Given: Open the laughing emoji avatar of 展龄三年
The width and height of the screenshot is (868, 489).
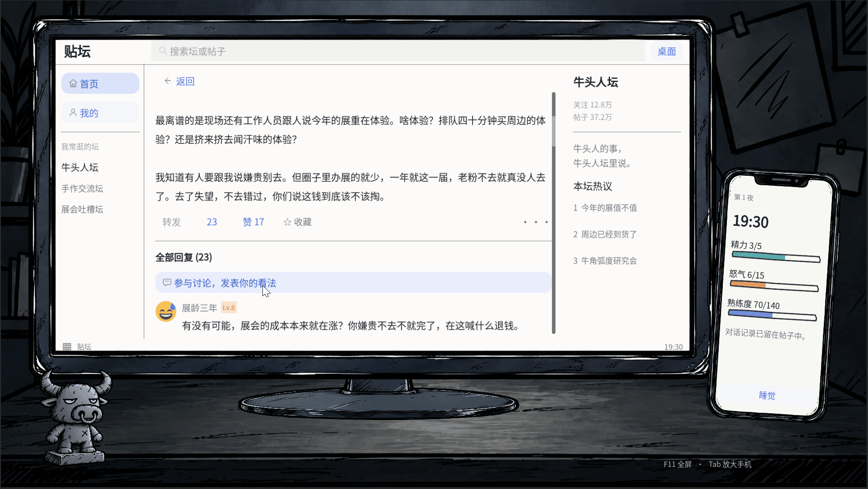Looking at the screenshot, I should click(x=166, y=311).
